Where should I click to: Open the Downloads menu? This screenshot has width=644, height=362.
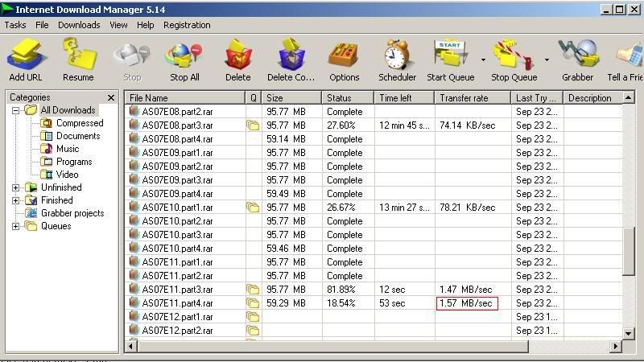(79, 25)
